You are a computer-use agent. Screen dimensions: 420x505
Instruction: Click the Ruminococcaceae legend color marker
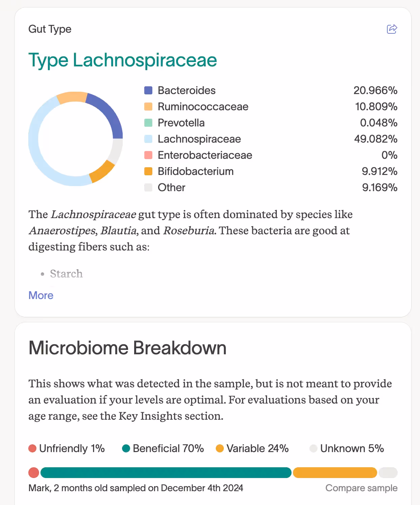coord(148,107)
